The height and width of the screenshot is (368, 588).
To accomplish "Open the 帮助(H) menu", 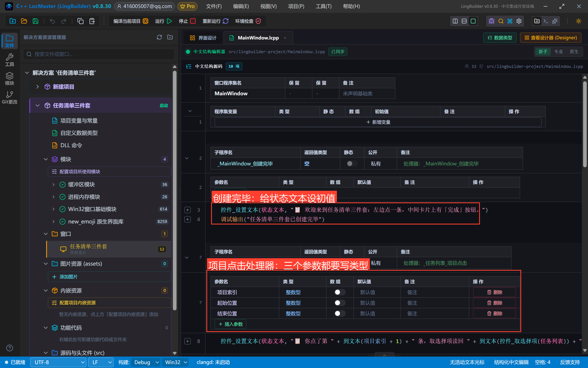I will [351, 6].
